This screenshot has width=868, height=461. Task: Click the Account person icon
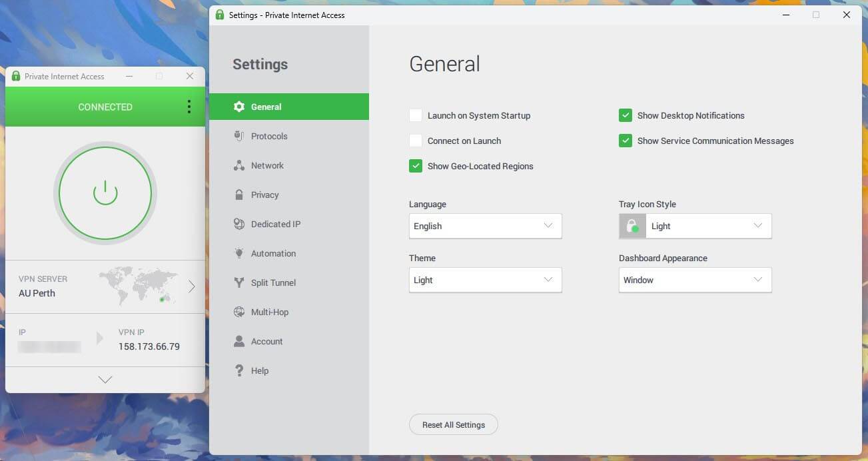point(239,341)
